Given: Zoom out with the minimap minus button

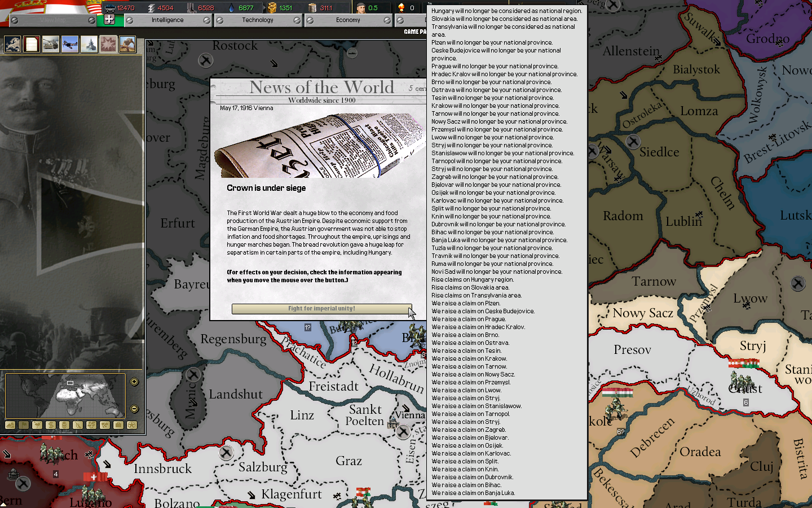Looking at the screenshot, I should tap(134, 409).
